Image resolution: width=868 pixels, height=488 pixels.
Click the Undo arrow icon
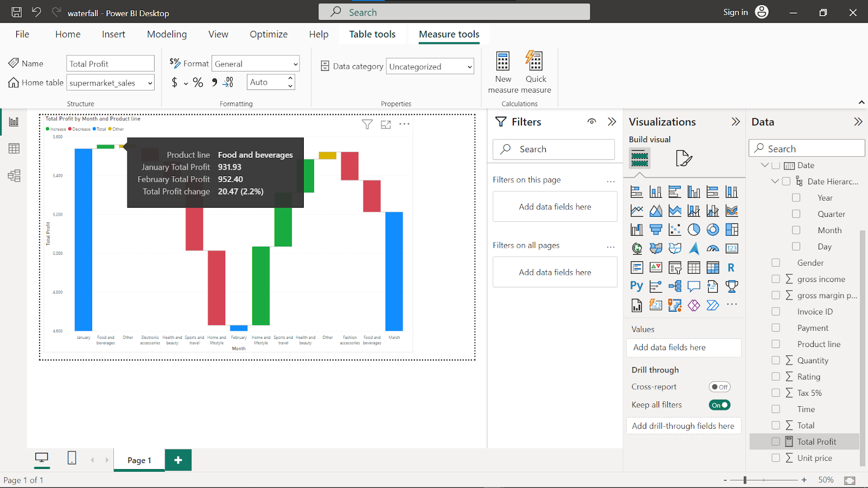point(36,11)
